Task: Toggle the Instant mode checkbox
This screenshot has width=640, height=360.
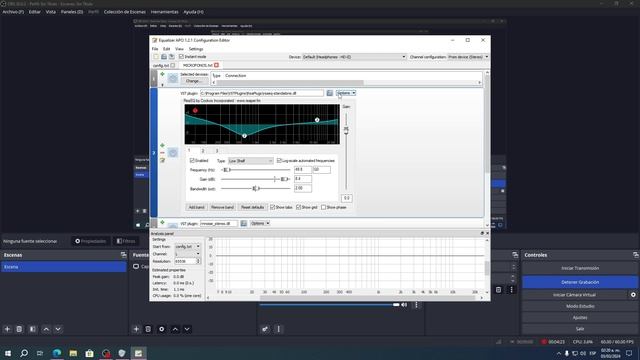Action: click(181, 57)
